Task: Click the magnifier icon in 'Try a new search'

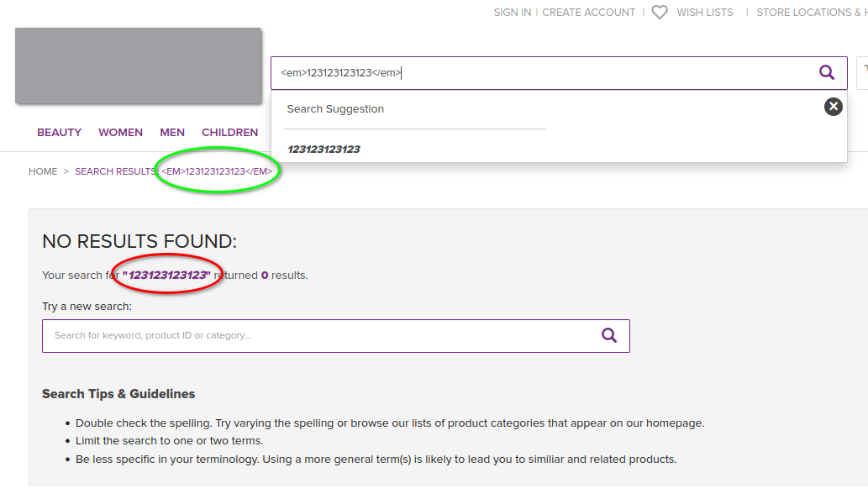Action: (609, 335)
